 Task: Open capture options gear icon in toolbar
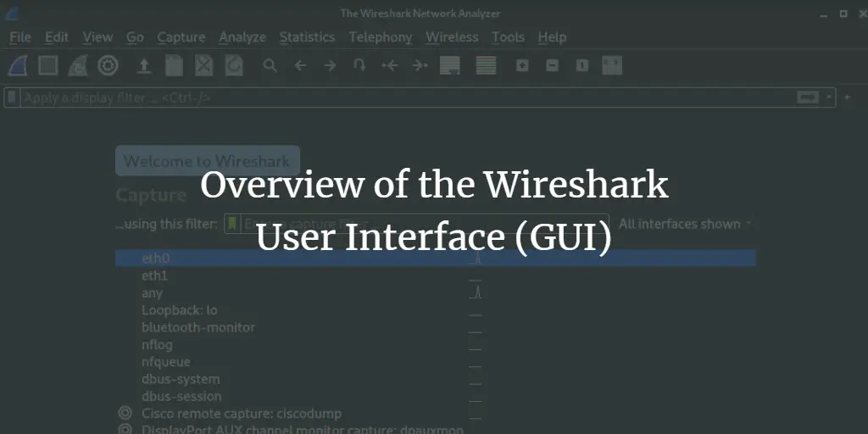[108, 66]
